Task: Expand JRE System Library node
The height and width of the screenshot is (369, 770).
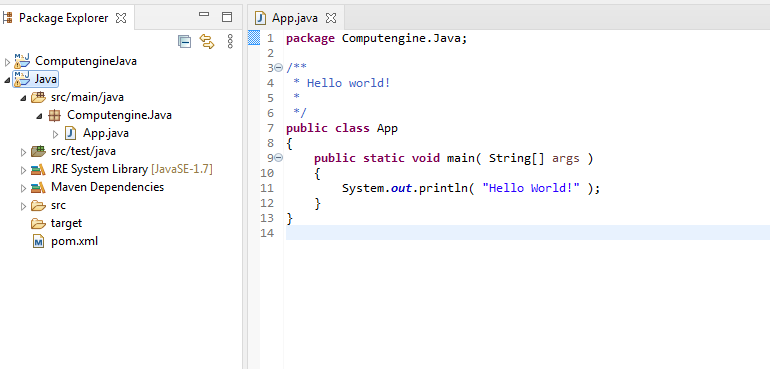Action: 23,170
